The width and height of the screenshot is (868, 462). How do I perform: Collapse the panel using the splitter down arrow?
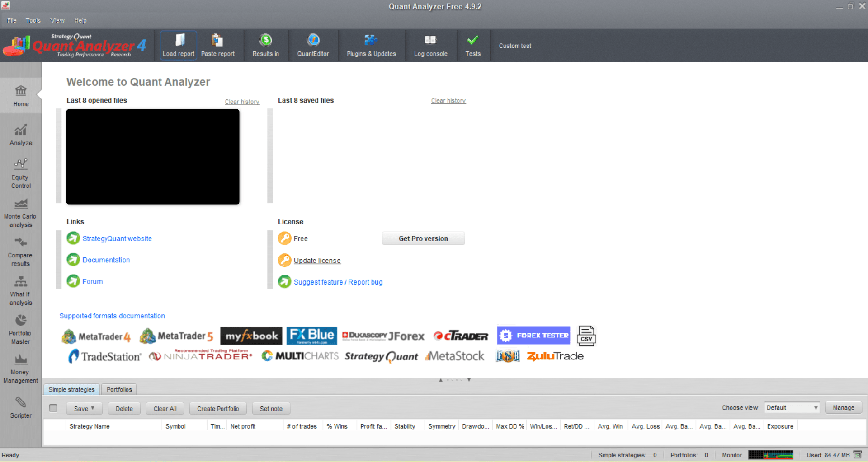[x=469, y=380]
